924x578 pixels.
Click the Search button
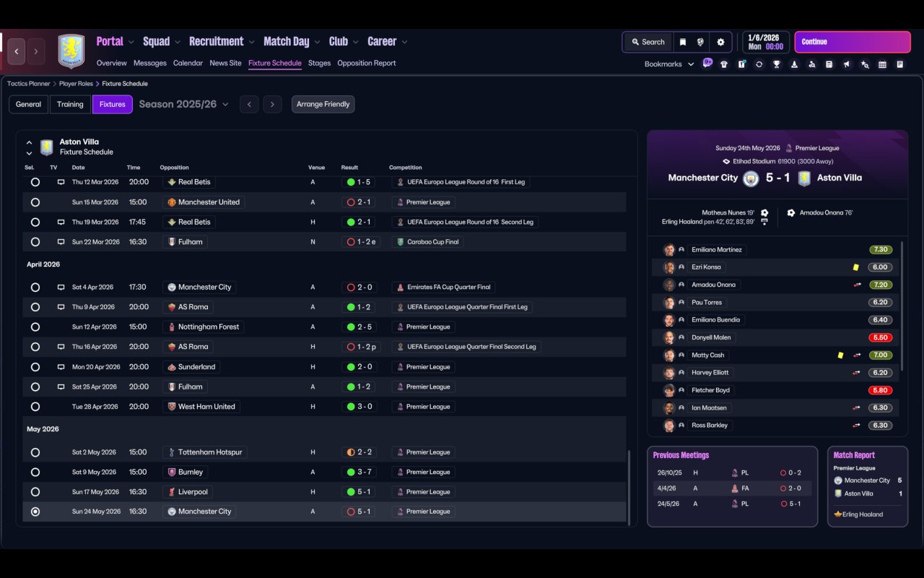[648, 42]
